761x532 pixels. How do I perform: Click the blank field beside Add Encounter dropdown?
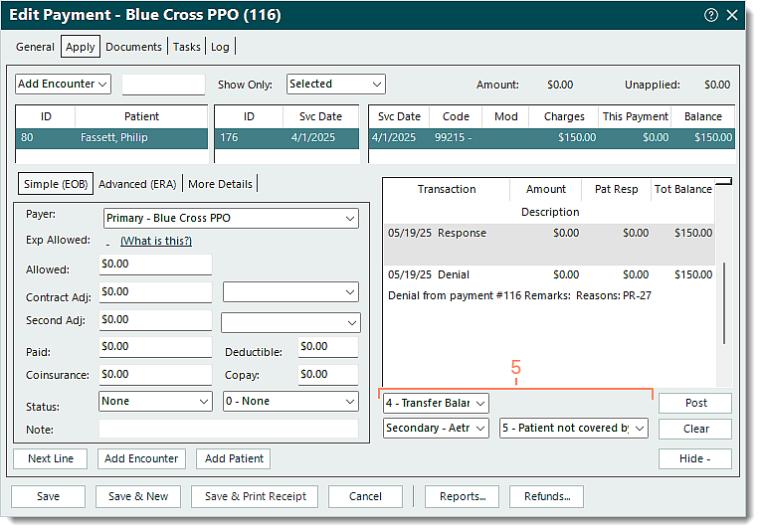pyautogui.click(x=163, y=85)
